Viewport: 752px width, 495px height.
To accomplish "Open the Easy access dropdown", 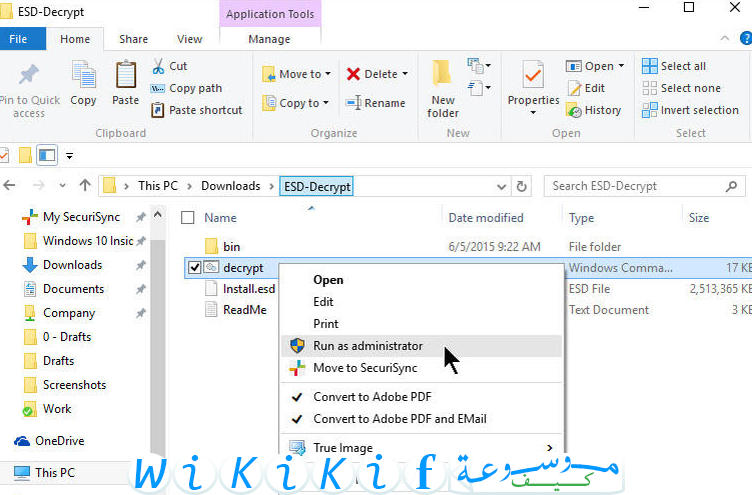I will point(479,88).
